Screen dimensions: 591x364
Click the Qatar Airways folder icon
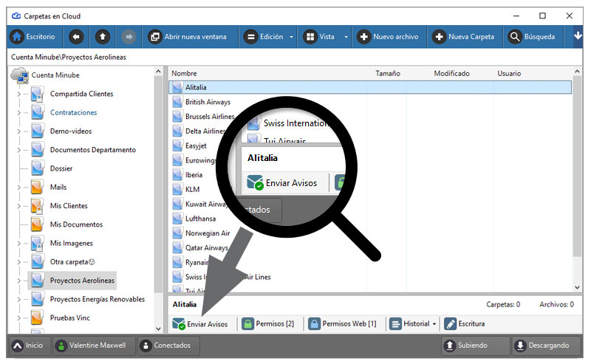click(177, 247)
